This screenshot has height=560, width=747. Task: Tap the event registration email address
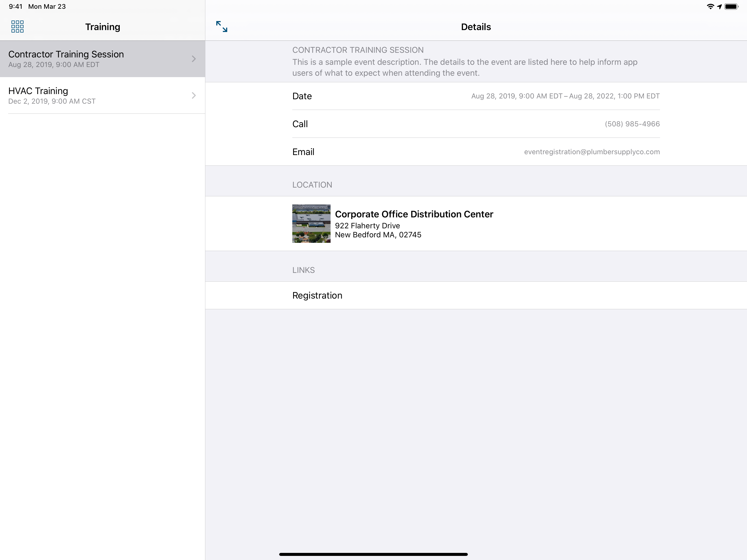592,152
